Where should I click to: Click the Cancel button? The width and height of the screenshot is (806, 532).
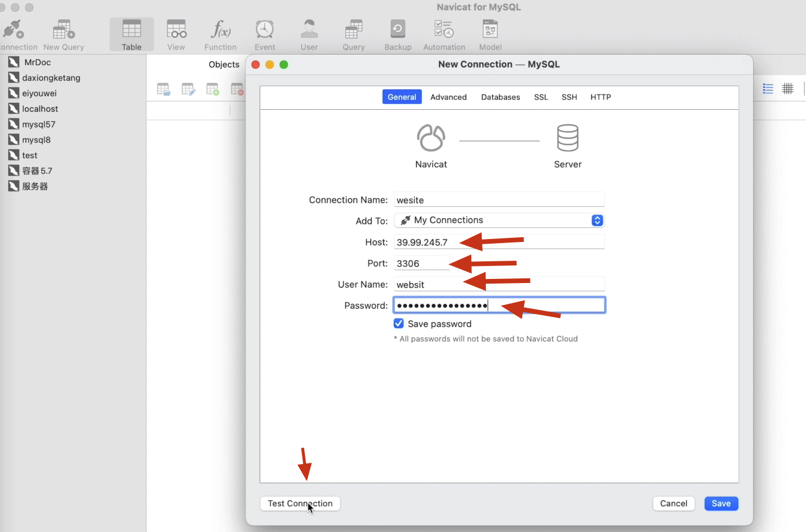[674, 503]
